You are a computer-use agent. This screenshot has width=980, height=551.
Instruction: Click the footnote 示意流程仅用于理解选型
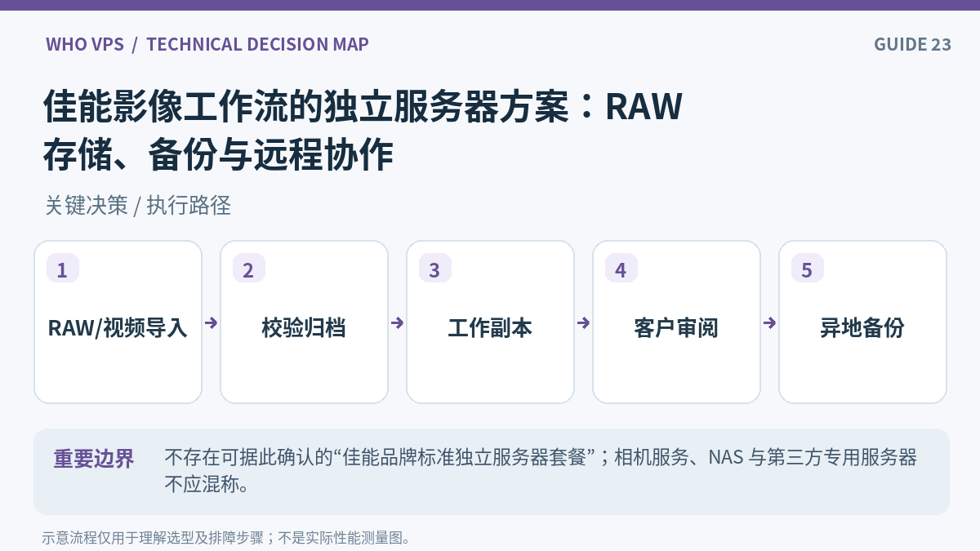click(x=226, y=538)
